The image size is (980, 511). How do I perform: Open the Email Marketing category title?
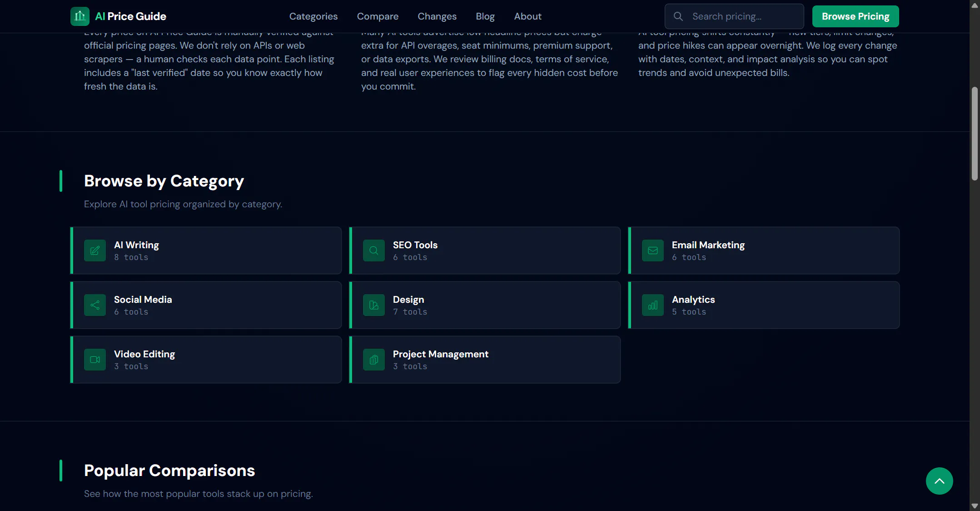(708, 245)
